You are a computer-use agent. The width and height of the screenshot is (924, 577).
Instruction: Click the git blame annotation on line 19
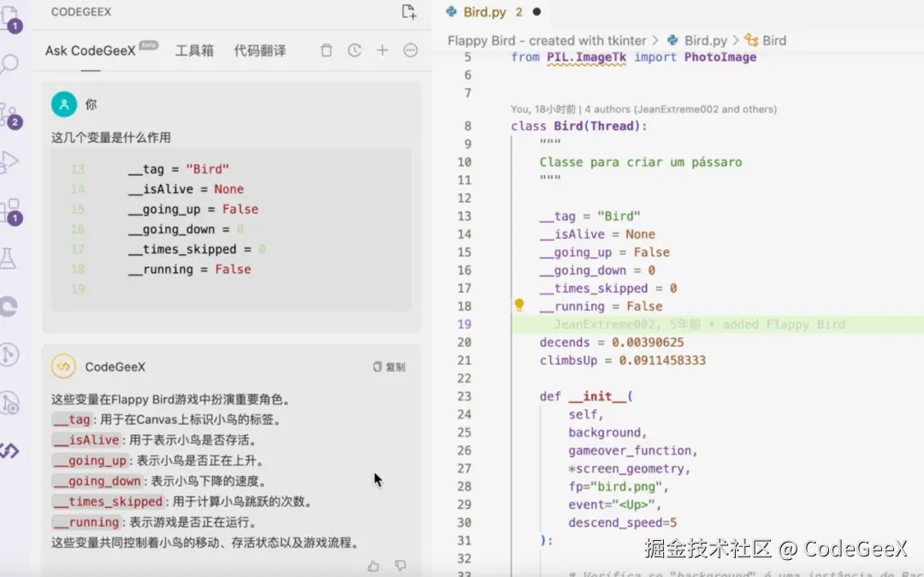(x=700, y=324)
